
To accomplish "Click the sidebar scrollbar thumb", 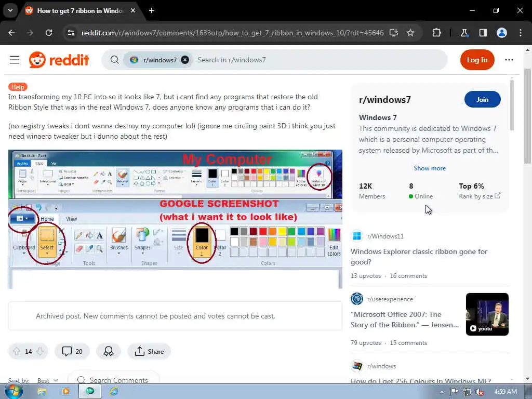I will pos(512,105).
